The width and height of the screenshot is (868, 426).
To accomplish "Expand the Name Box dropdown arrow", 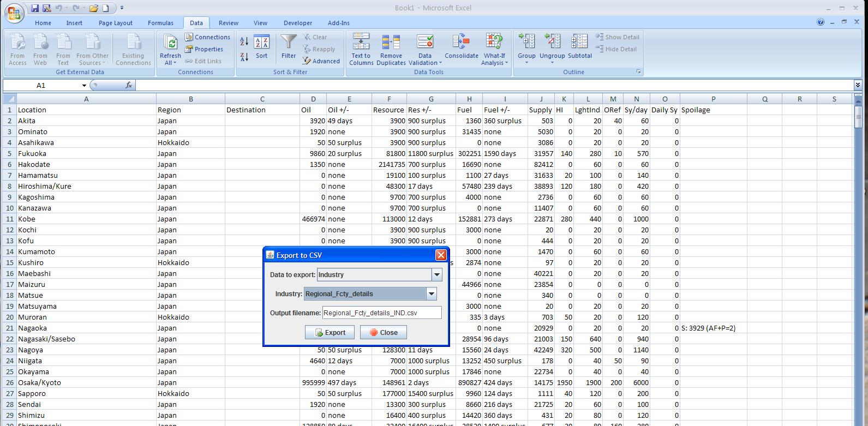I will 84,86.
